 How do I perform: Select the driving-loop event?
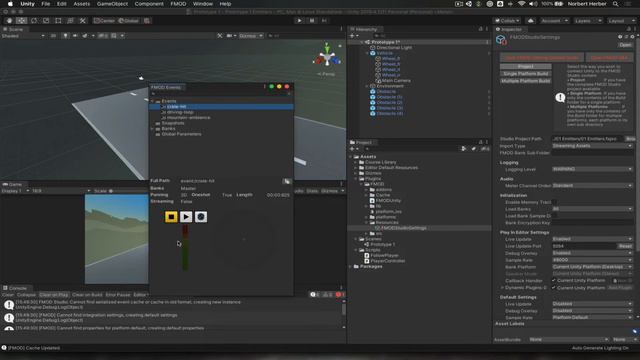point(180,112)
